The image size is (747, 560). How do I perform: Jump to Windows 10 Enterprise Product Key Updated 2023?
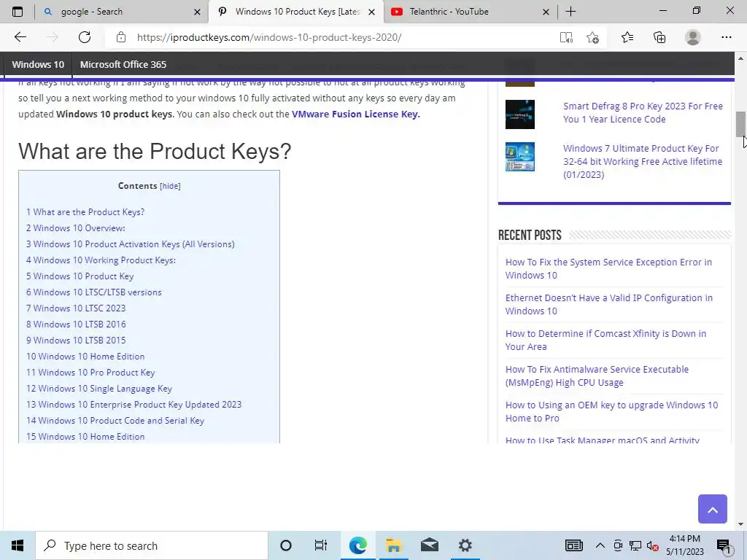tap(134, 405)
